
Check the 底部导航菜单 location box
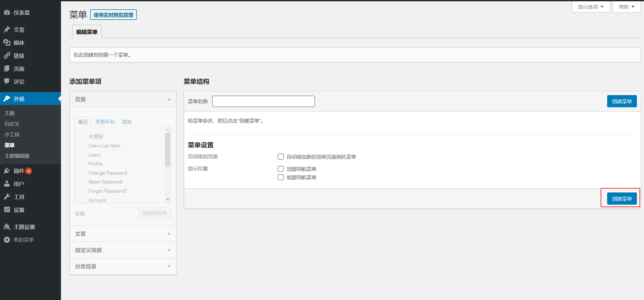pyautogui.click(x=280, y=177)
